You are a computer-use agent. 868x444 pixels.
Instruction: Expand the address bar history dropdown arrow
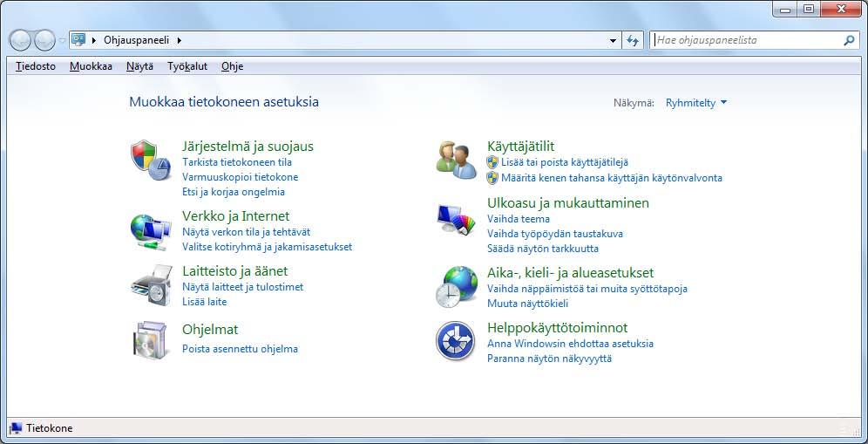pyautogui.click(x=613, y=40)
